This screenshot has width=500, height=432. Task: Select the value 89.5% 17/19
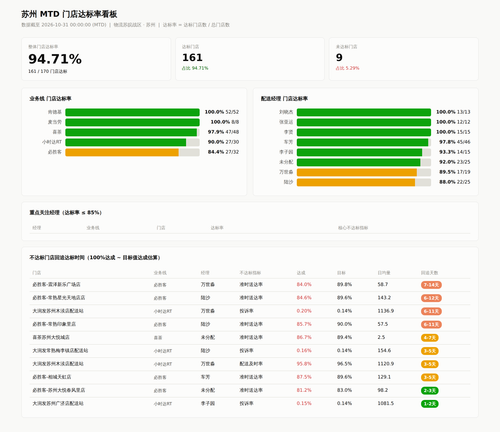pos(455,172)
